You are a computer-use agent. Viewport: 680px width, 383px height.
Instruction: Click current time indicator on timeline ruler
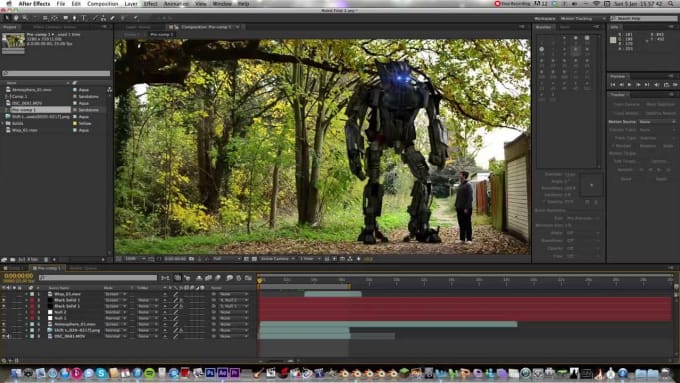click(260, 281)
